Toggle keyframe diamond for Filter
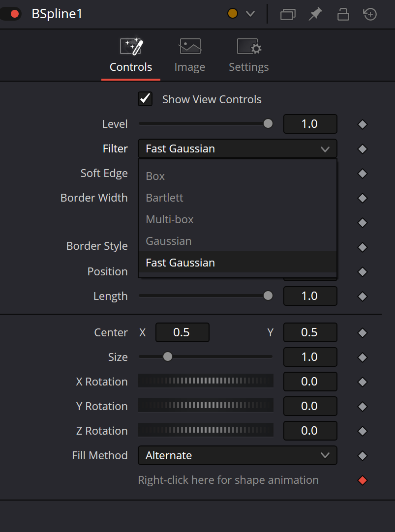Viewport: 395px width, 532px height. [x=363, y=149]
